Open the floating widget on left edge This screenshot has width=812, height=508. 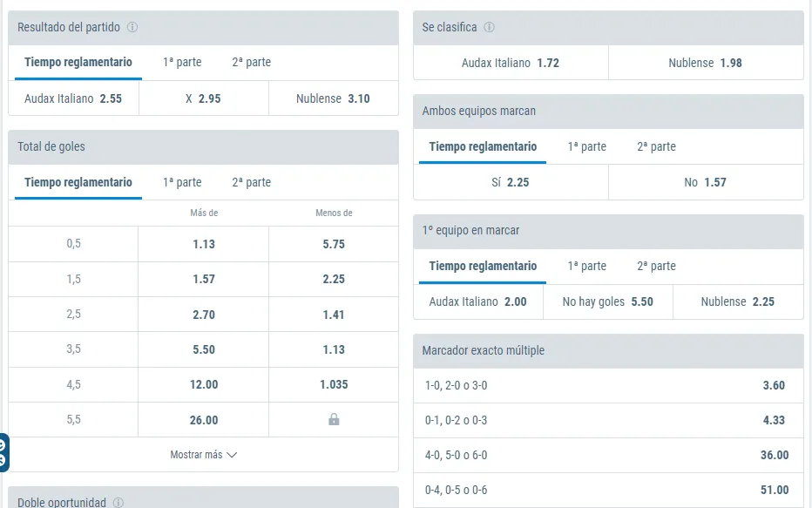(3, 451)
